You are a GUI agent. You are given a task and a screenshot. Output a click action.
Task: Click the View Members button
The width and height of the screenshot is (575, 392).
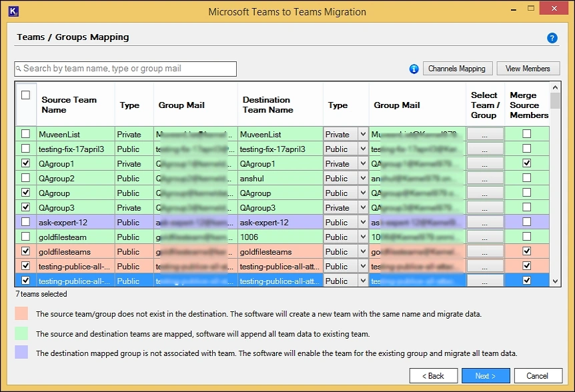point(528,69)
